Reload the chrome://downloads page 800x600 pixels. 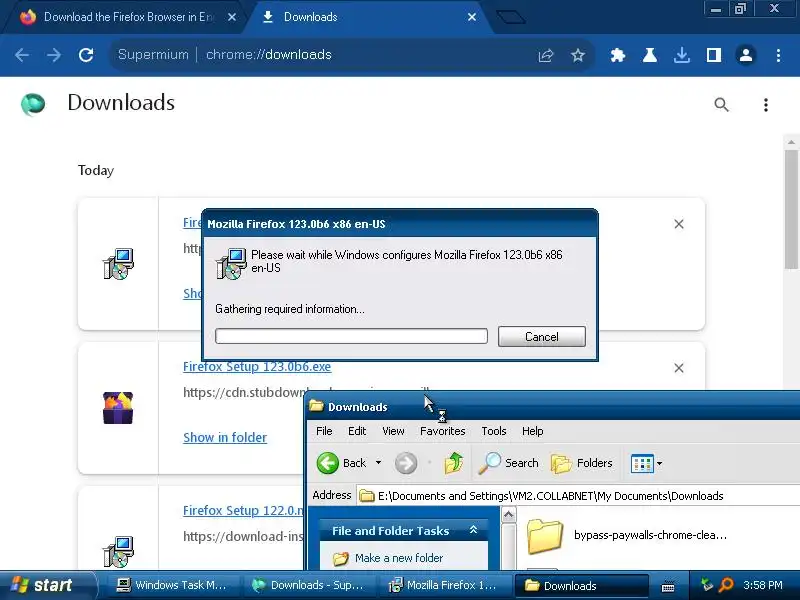point(86,55)
